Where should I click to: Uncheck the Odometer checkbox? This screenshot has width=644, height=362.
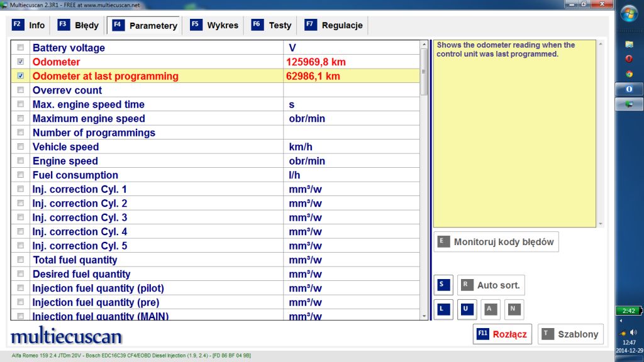tap(21, 62)
